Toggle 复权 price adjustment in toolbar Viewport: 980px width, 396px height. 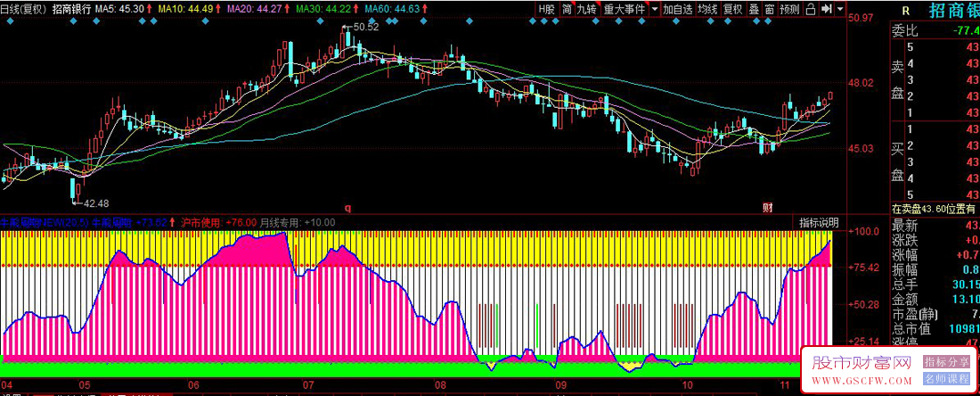tap(732, 10)
